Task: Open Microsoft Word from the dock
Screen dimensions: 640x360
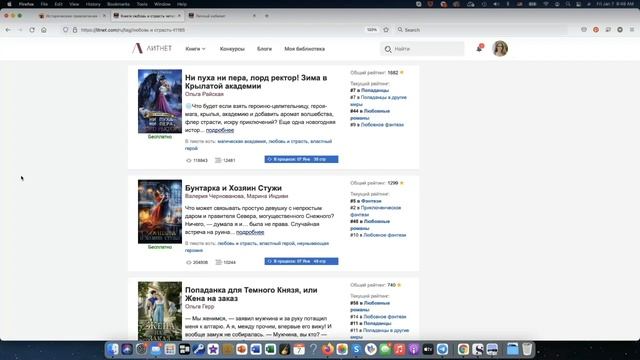Action: click(x=256, y=349)
